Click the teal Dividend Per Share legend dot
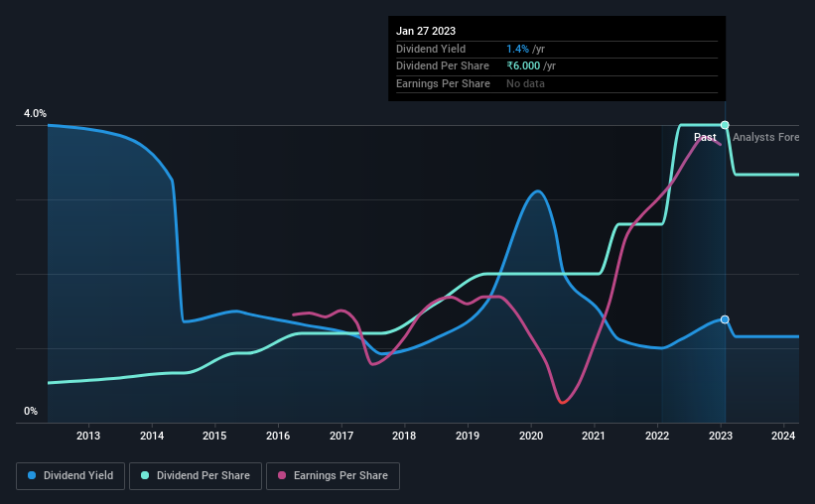The image size is (815, 504). pyautogui.click(x=145, y=475)
